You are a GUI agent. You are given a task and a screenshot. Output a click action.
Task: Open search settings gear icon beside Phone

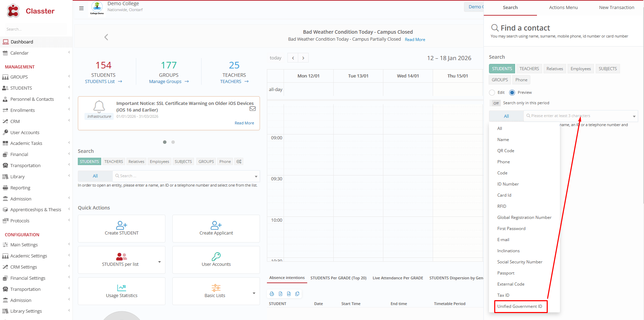[239, 162]
